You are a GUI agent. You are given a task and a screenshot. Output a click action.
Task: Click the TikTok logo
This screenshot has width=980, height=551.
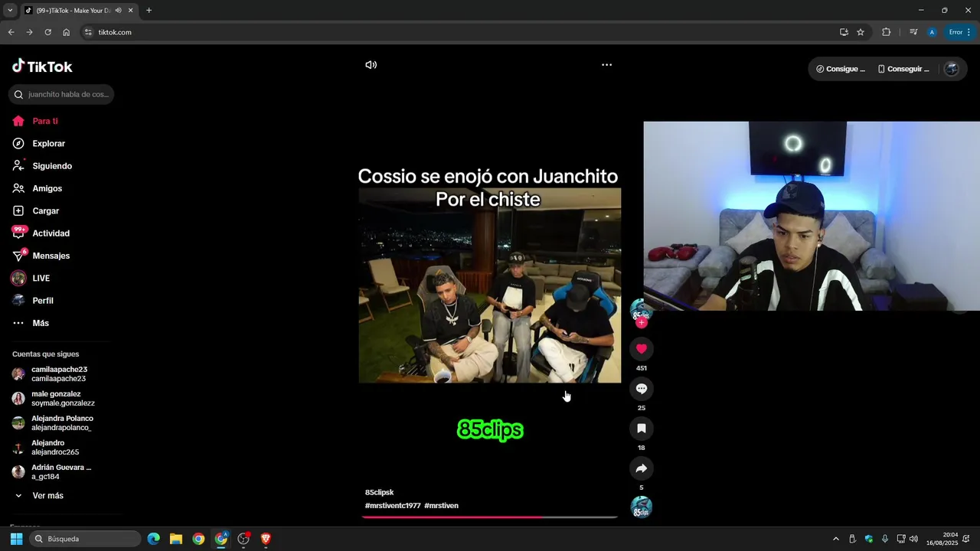pos(42,66)
